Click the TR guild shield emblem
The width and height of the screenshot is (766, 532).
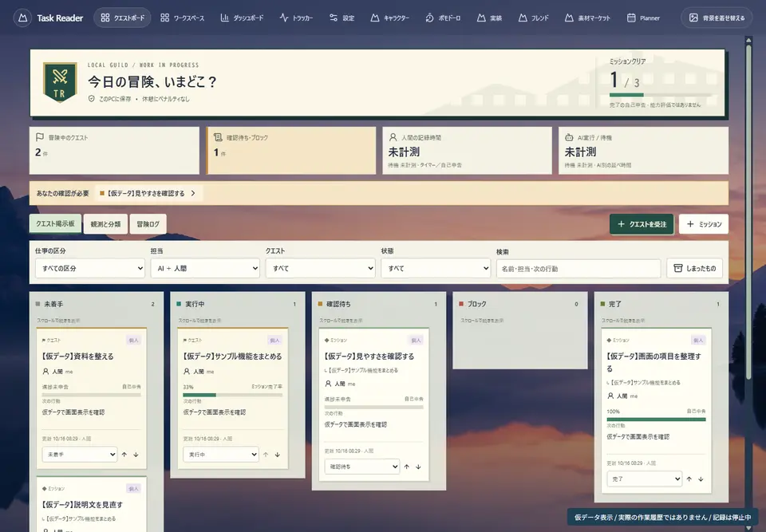pyautogui.click(x=60, y=82)
